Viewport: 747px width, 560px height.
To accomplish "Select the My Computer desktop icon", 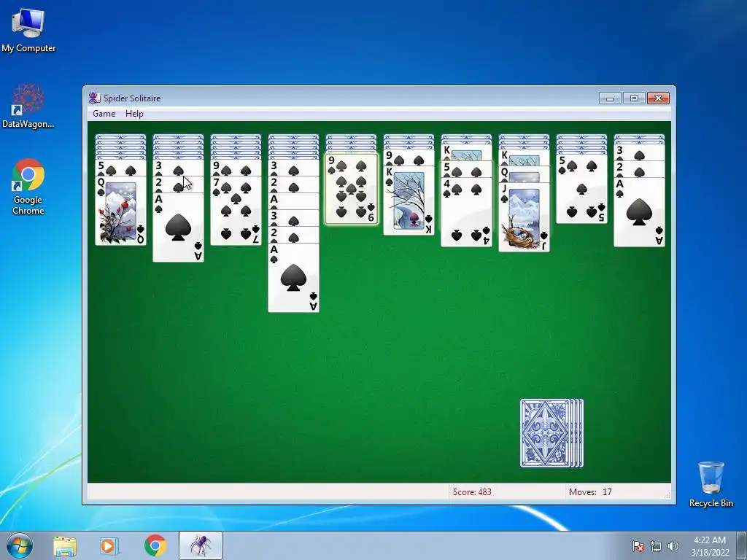I will pyautogui.click(x=28, y=31).
